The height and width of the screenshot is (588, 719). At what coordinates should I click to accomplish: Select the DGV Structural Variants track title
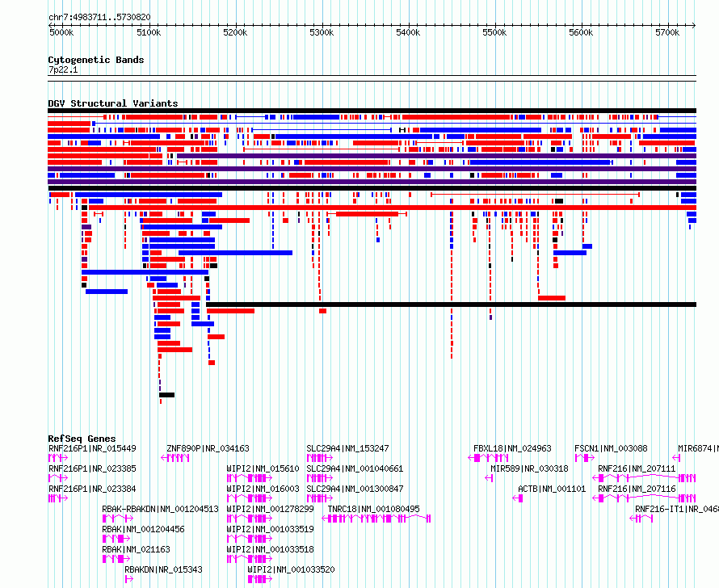pos(113,103)
